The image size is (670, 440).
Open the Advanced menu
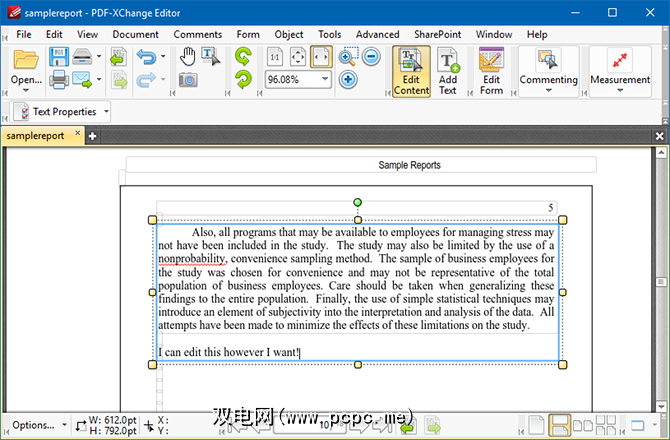click(x=377, y=34)
